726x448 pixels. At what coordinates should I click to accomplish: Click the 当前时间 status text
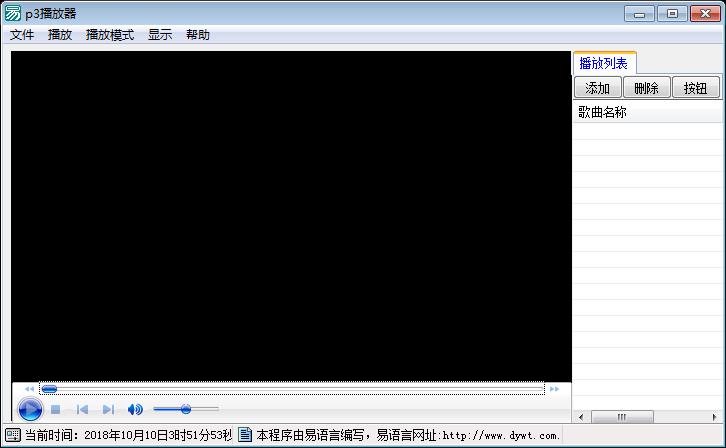(x=128, y=435)
